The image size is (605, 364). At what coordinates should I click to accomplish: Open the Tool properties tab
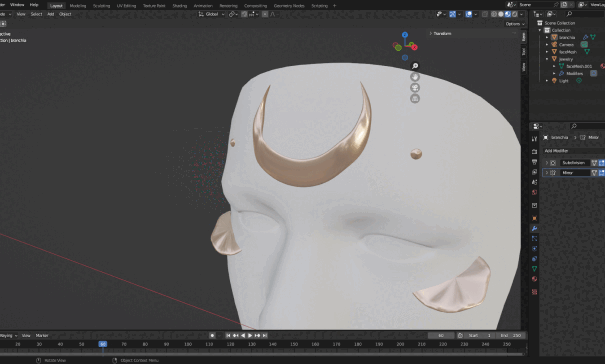point(534,139)
